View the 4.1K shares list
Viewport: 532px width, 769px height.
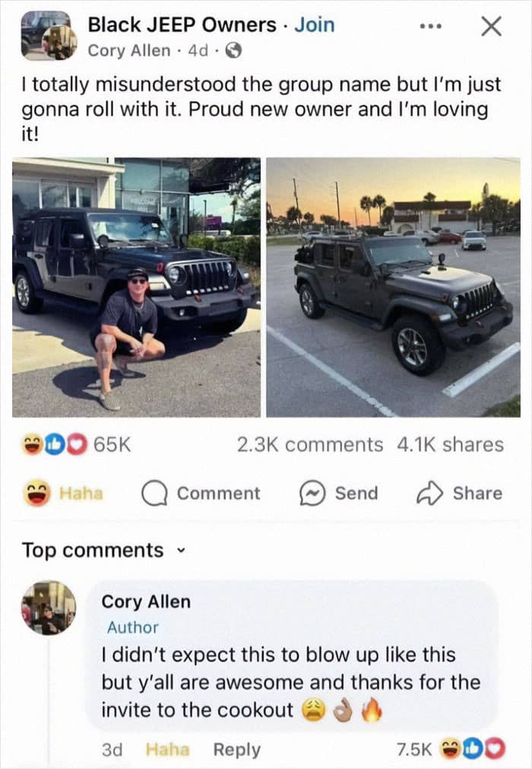[450, 444]
